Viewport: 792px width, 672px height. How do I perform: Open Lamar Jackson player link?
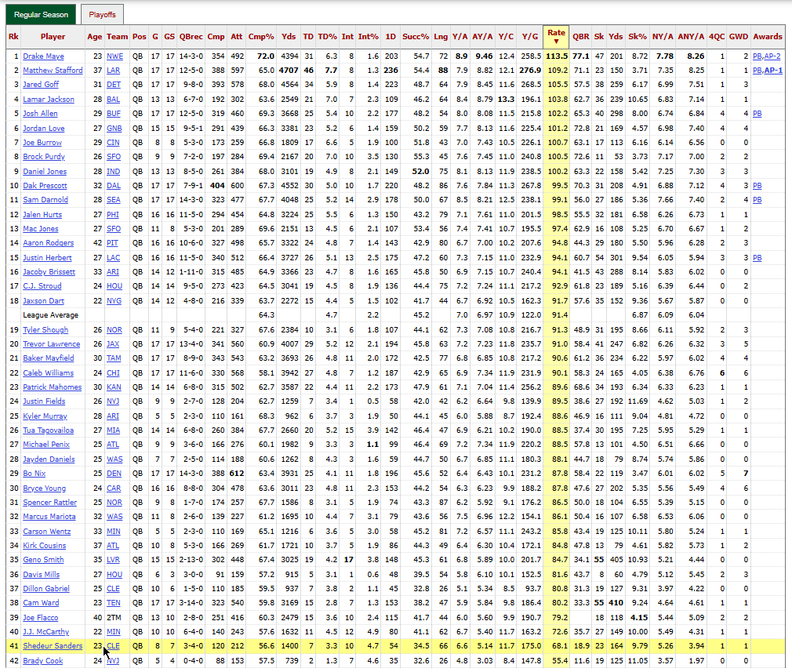pyautogui.click(x=49, y=99)
